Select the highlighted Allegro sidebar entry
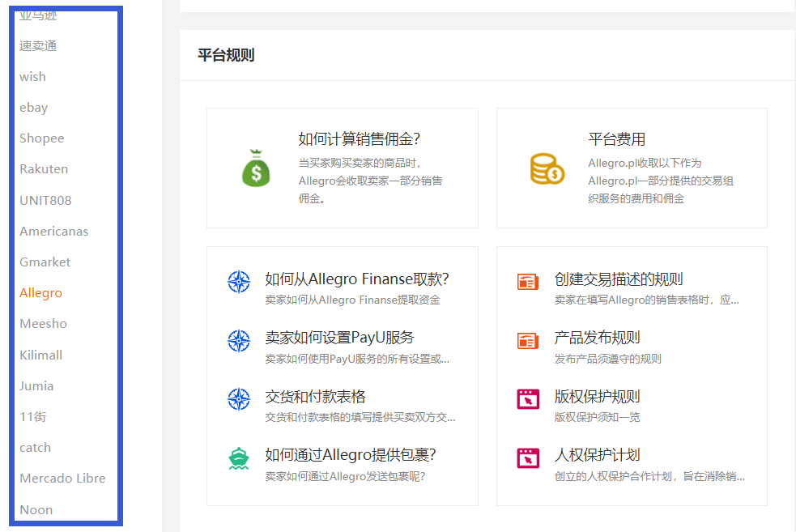The width and height of the screenshot is (796, 532). tap(40, 293)
